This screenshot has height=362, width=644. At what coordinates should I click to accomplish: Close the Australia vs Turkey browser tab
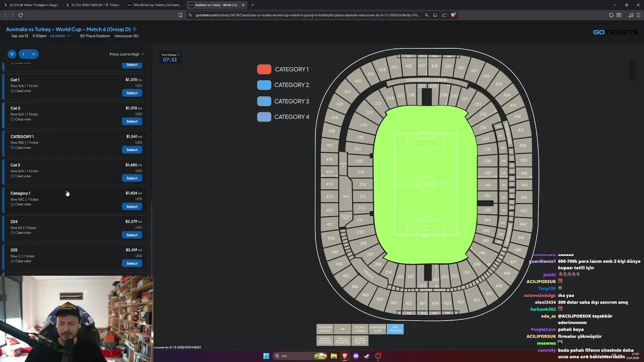tap(244, 5)
